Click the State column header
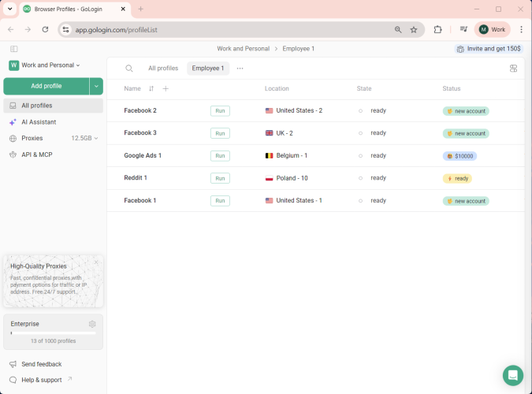 coord(364,88)
